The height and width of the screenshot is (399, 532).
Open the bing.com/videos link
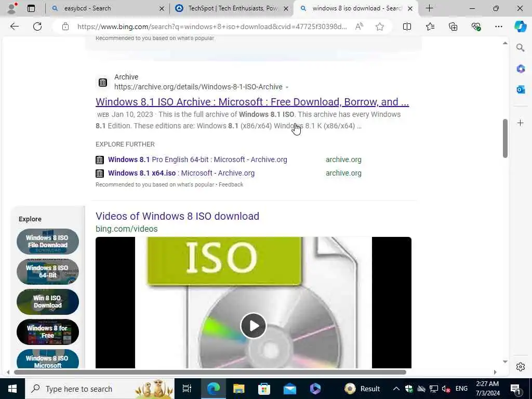pos(127,229)
